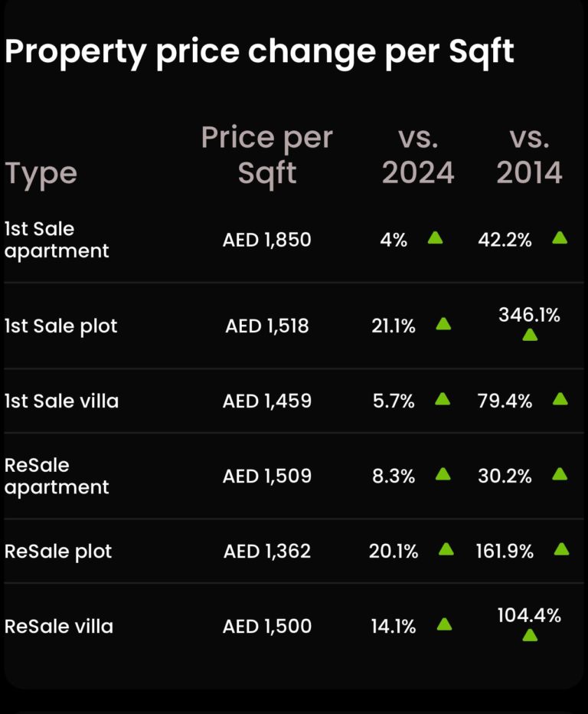Click green arrow beside ReSale plot 20.1%
This screenshot has width=588, height=714.
[446, 549]
